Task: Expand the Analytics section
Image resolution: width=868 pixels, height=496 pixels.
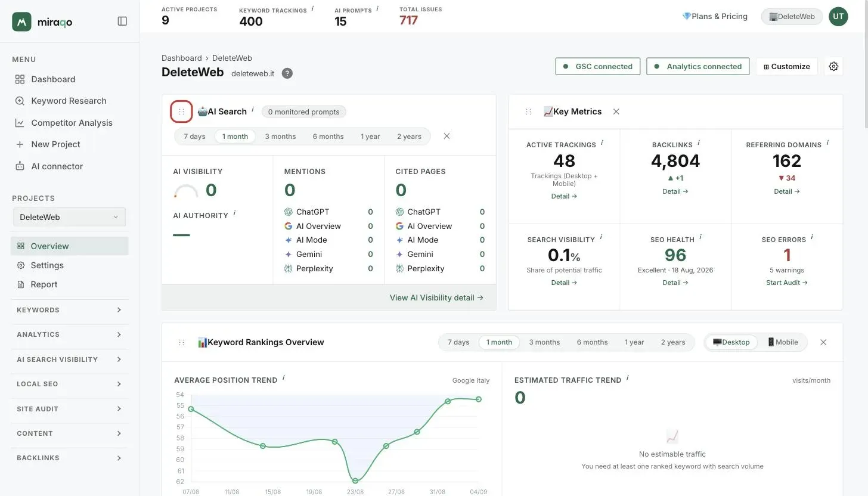Action: click(70, 334)
